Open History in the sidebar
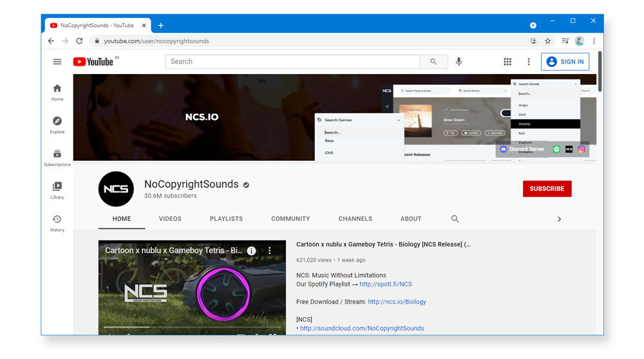 [x=57, y=223]
